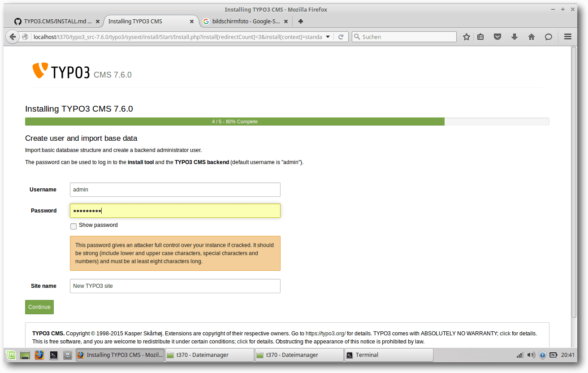Click the green Continue button
Viewport: 588px width, 373px height.
(x=39, y=307)
